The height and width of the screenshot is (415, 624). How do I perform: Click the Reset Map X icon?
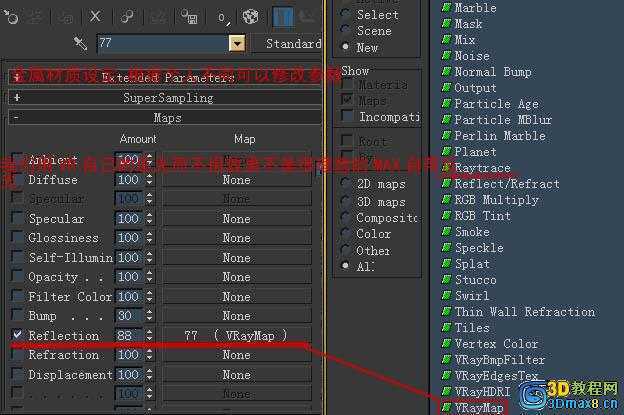click(95, 16)
